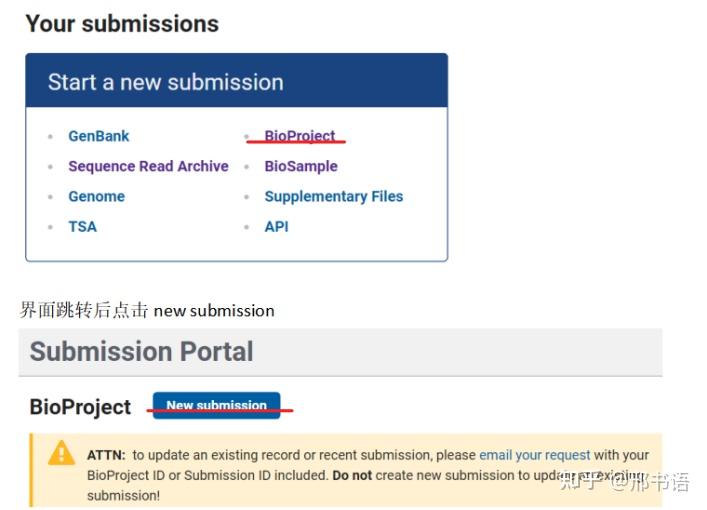
Task: Open the GenBank submission link
Action: pyautogui.click(x=98, y=136)
